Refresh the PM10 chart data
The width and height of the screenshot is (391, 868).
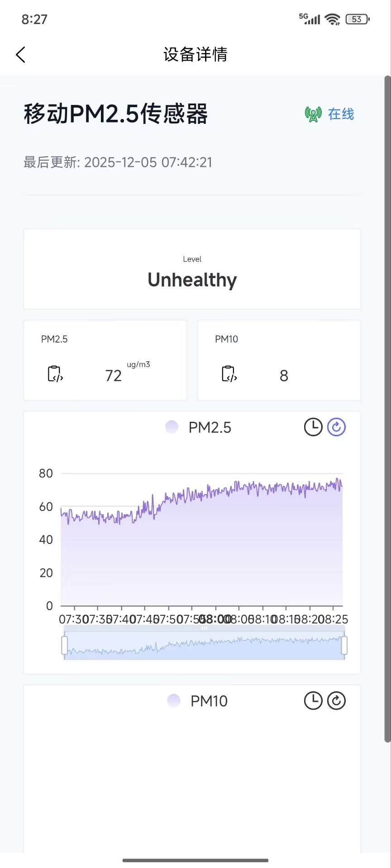[336, 701]
